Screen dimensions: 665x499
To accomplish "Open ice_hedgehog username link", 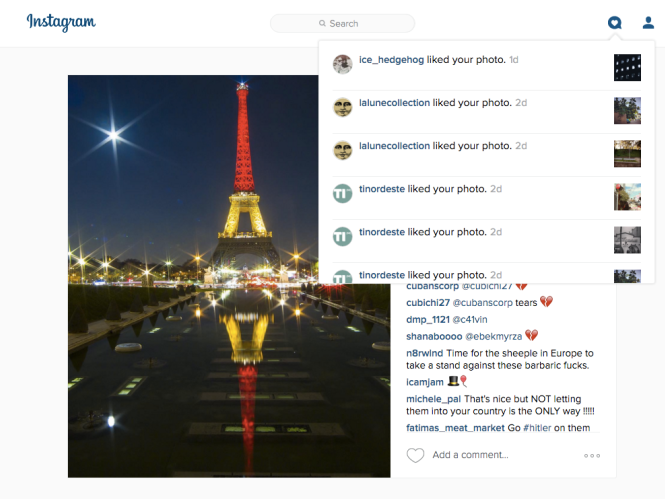I will pyautogui.click(x=391, y=60).
